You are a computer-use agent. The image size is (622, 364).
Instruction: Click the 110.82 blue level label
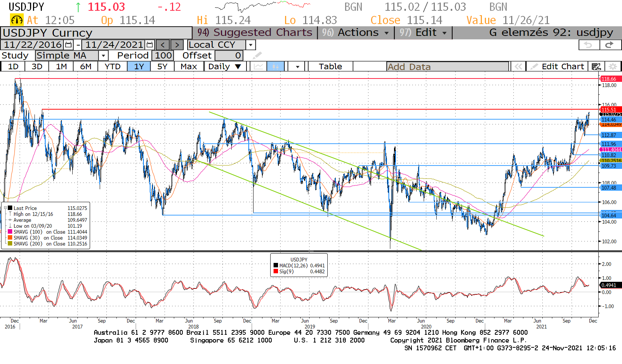tap(610, 155)
